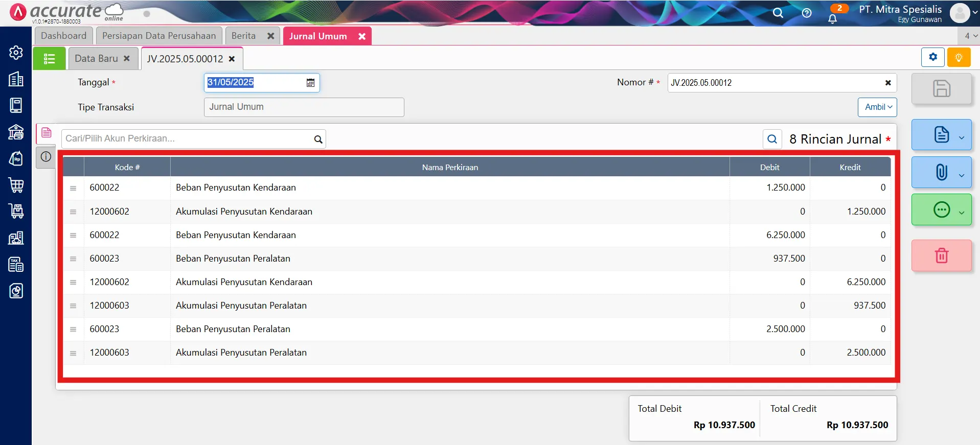Open the settings gear in the sidebar
This screenshot has height=445, width=980.
(x=16, y=53)
